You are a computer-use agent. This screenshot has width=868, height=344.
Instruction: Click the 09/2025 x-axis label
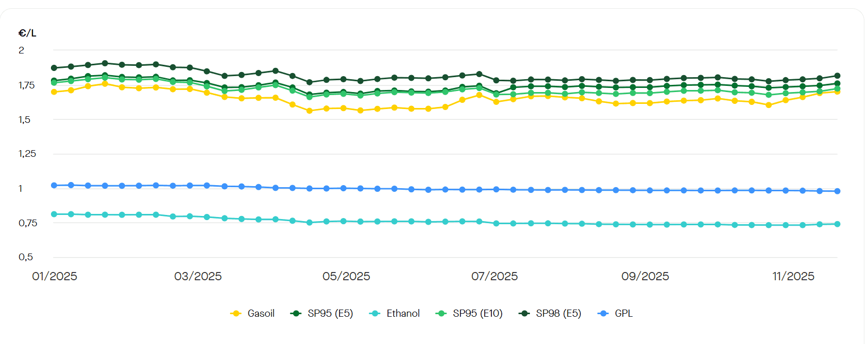click(x=645, y=277)
